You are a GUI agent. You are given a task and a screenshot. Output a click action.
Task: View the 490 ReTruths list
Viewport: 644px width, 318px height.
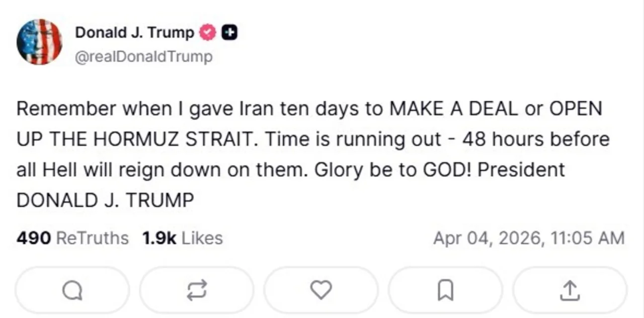tap(72, 238)
